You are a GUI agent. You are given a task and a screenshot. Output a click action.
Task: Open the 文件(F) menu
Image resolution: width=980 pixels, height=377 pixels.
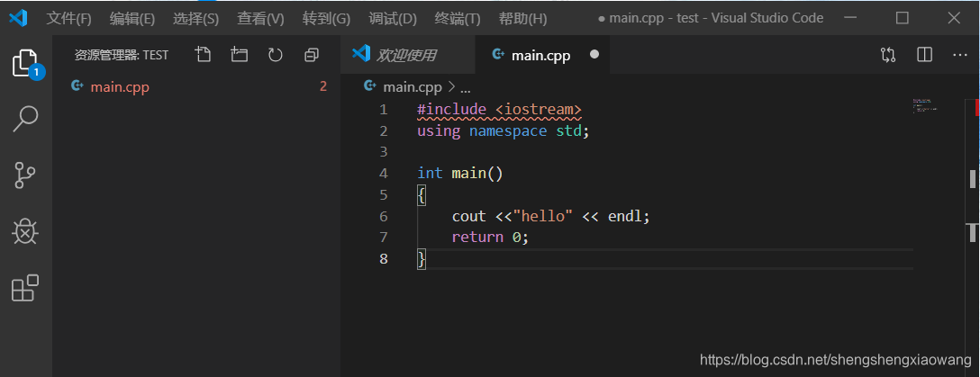[68, 19]
